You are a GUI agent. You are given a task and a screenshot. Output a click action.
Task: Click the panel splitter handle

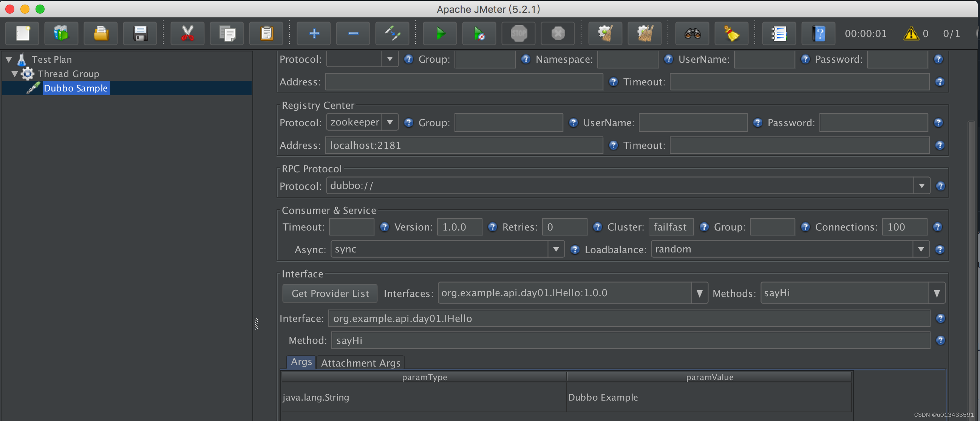pyautogui.click(x=256, y=324)
